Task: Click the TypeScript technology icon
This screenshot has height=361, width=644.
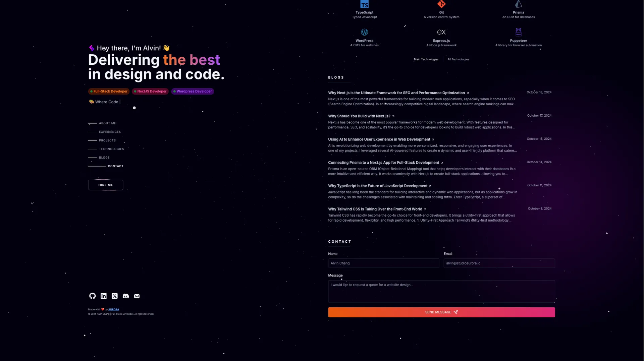Action: pos(364,5)
